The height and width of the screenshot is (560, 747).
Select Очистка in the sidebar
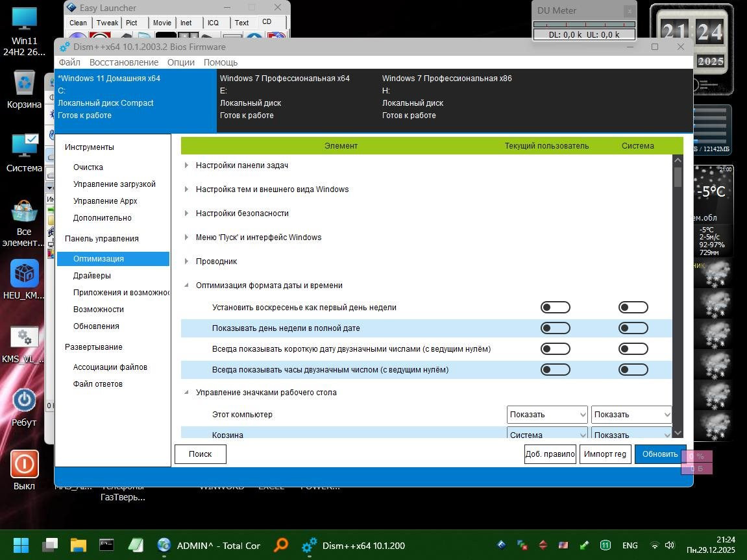click(x=88, y=167)
